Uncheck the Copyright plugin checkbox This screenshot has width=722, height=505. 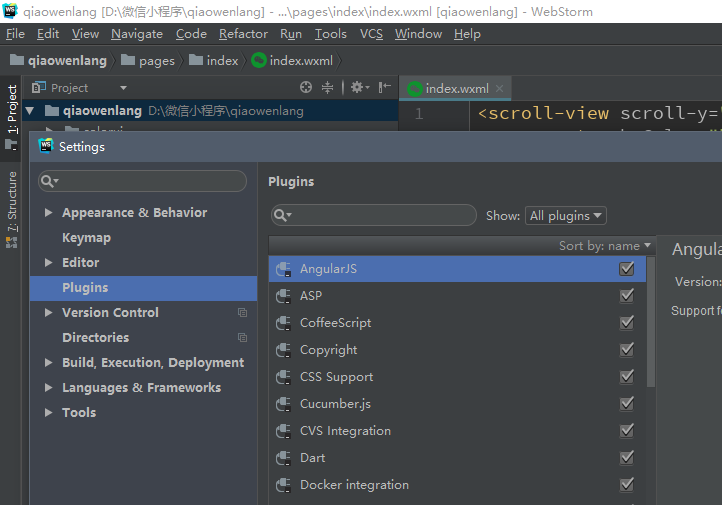627,350
